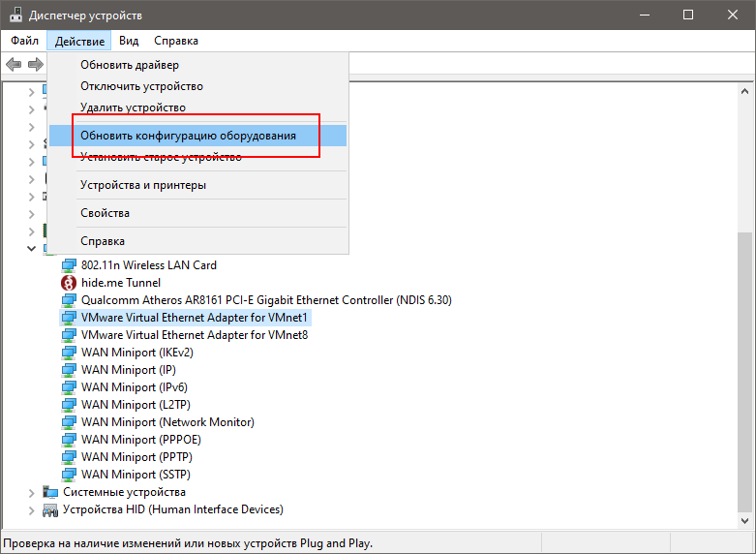
Task: Click the red hide.me Tunnel icon
Action: click(x=69, y=283)
